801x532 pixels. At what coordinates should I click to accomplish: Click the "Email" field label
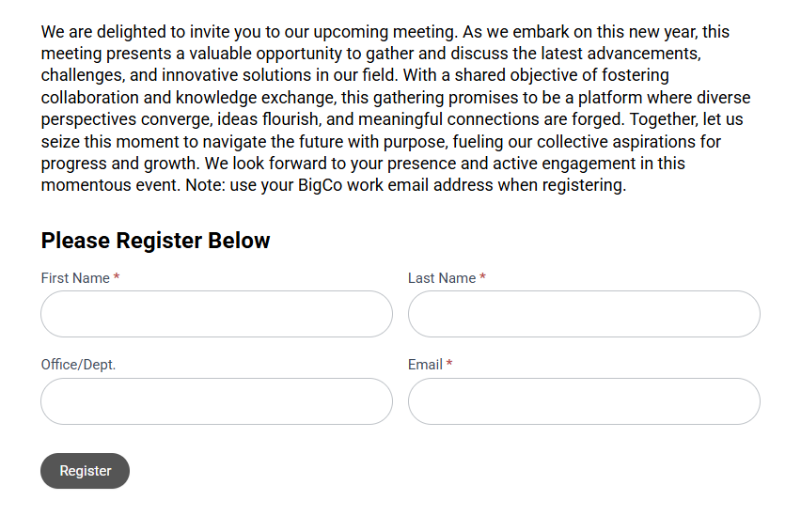[x=425, y=365]
